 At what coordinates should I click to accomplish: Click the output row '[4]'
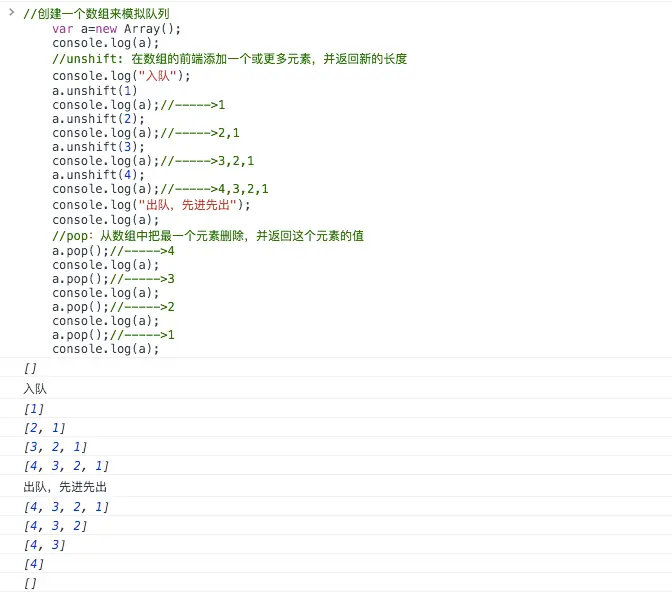coord(336,564)
